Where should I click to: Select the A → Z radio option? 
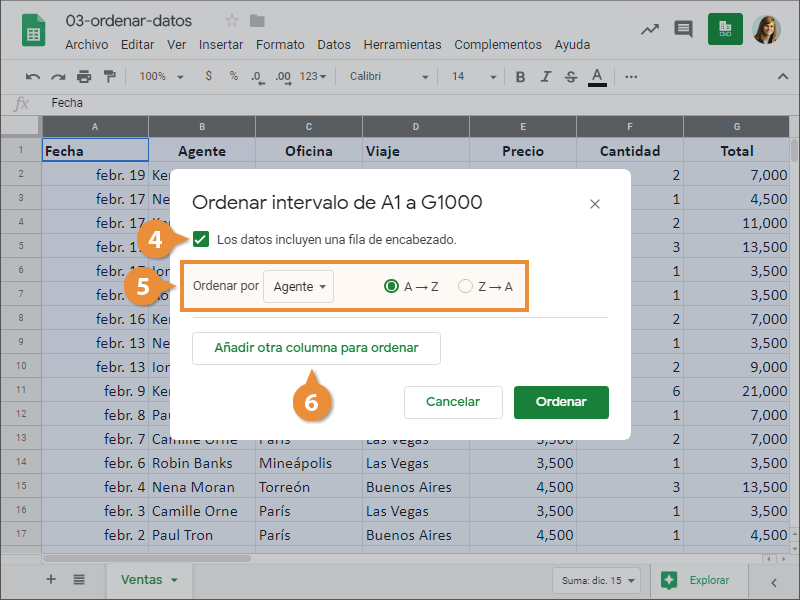(391, 287)
